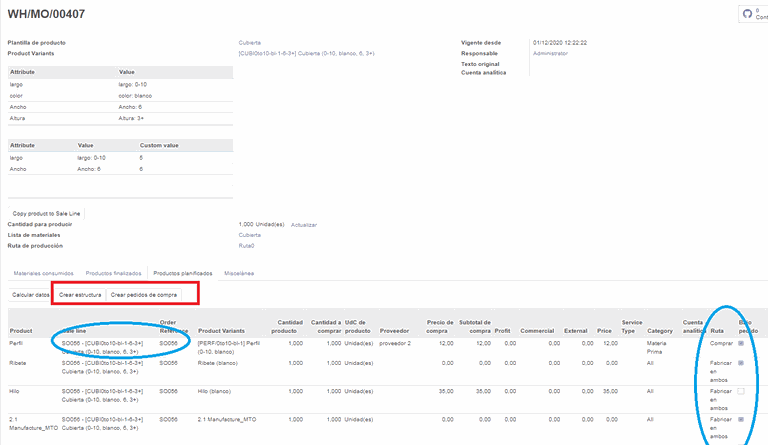Switch to the Materiales consumidos tab
Viewport: 768px width, 445px height.
click(x=41, y=272)
